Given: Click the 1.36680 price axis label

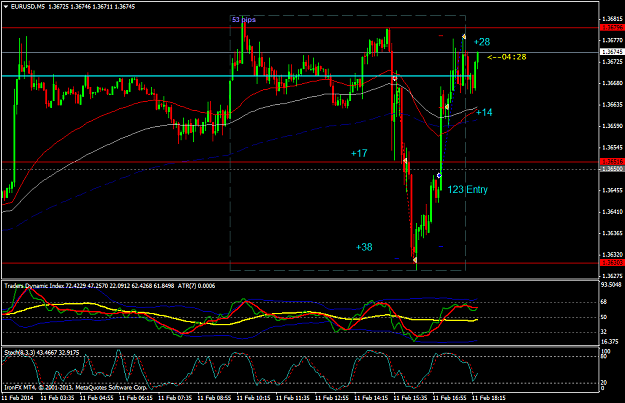Looking at the screenshot, I should (612, 83).
